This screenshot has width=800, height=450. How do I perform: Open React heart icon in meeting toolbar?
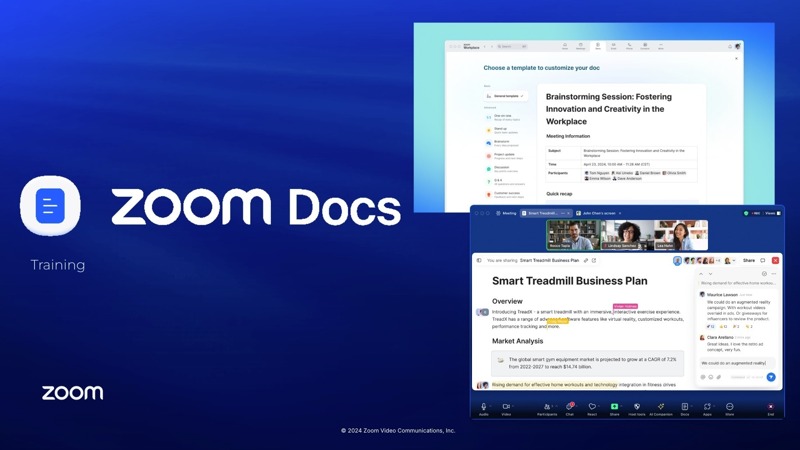click(x=592, y=407)
